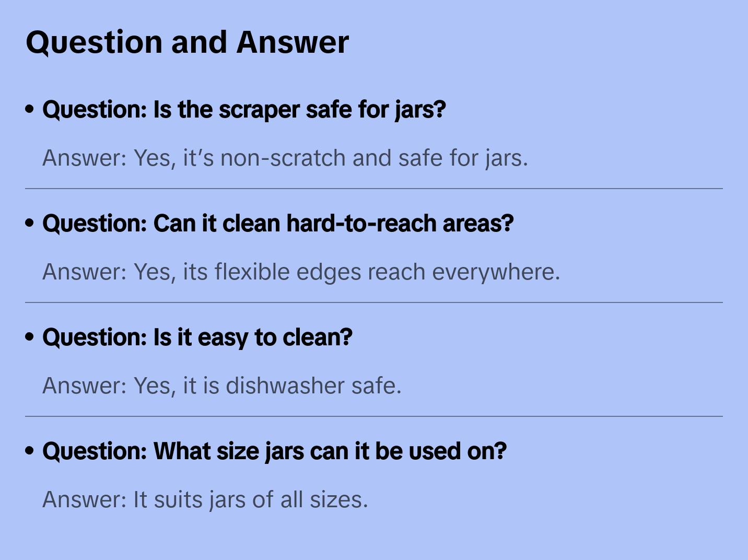Click the "Can it clean hard-to-reach areas?" question

pos(278,224)
